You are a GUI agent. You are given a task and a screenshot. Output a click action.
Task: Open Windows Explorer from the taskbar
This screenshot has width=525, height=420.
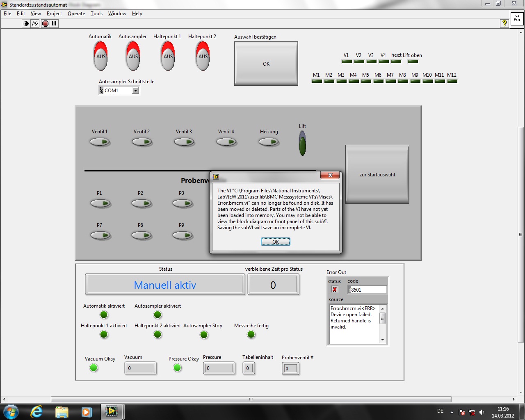62,411
